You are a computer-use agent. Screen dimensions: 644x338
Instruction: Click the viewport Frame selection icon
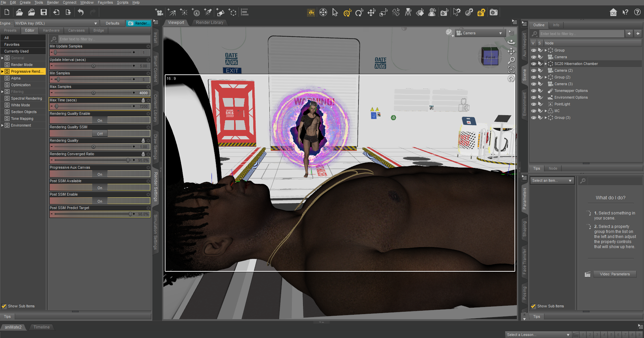[x=511, y=69]
